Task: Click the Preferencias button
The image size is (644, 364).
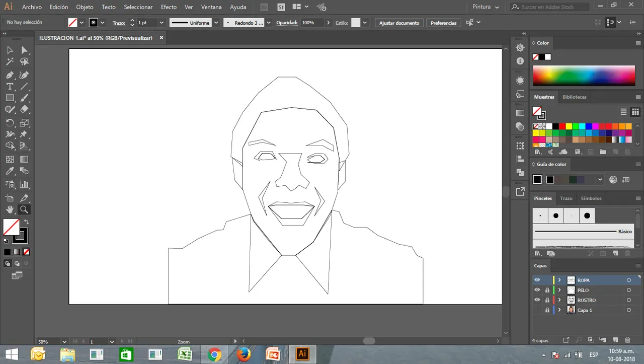Action: (x=443, y=23)
